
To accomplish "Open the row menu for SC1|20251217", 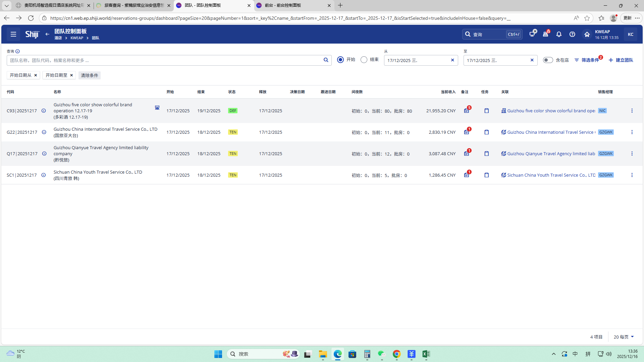I will [x=632, y=175].
